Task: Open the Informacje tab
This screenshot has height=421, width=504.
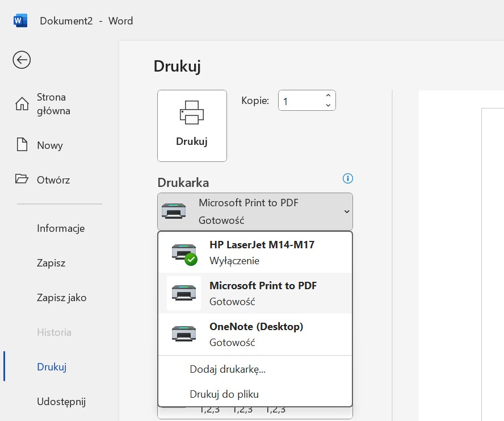Action: [61, 228]
